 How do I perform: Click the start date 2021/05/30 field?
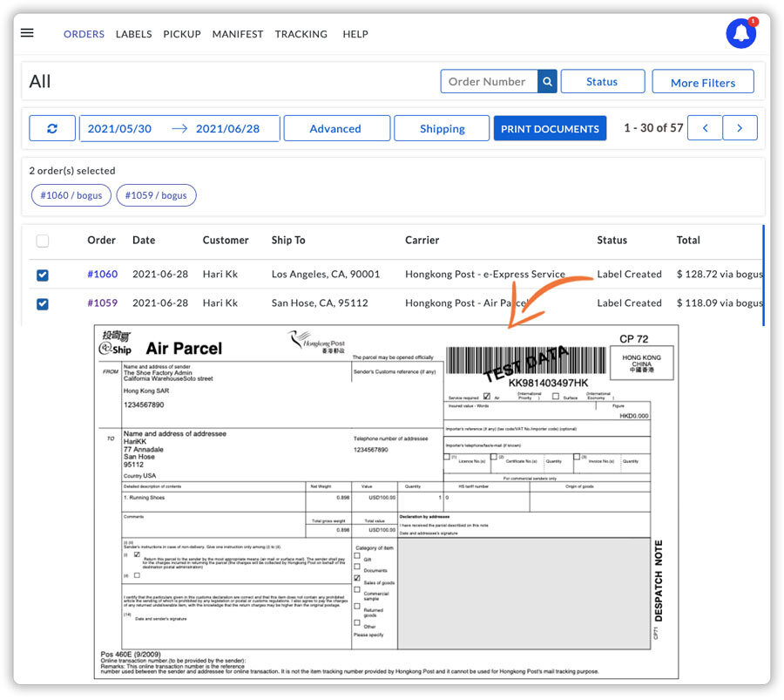(120, 128)
